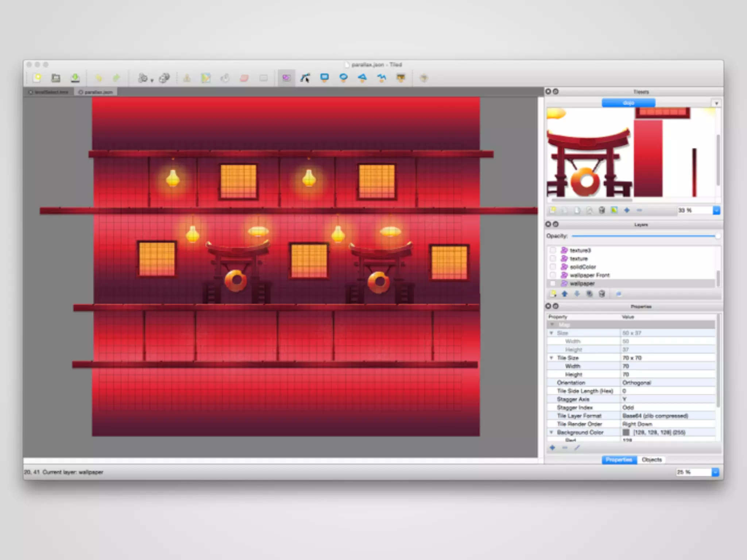Viewport: 747px width, 560px height.
Task: Click the dojo tileset tab button
Action: pyautogui.click(x=628, y=103)
